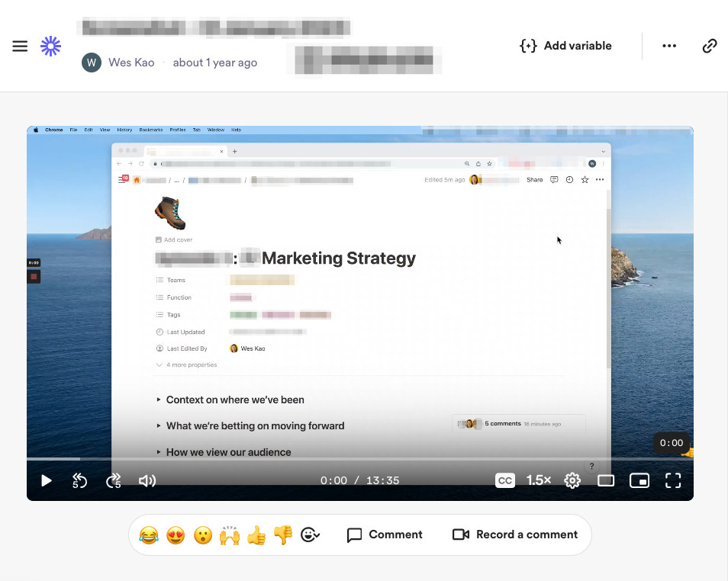Open Wes Kao's avatar profile
Image resolution: width=728 pixels, height=581 pixels.
click(x=92, y=63)
